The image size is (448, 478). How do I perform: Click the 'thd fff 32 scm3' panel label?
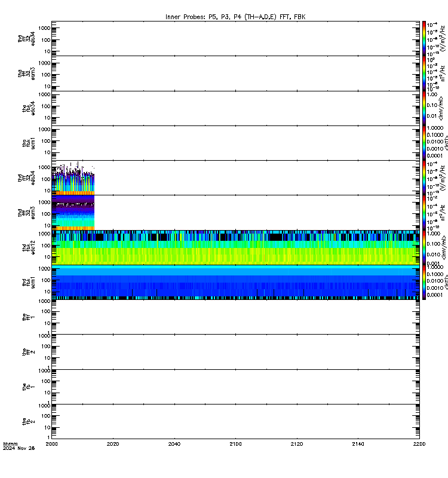click(26, 213)
